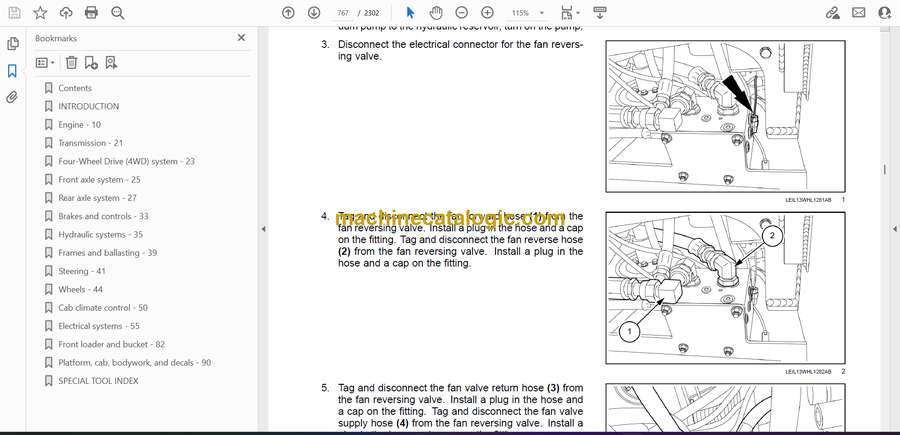Open the bookmarks options dropdown menu
This screenshot has width=900, height=435.
(45, 62)
